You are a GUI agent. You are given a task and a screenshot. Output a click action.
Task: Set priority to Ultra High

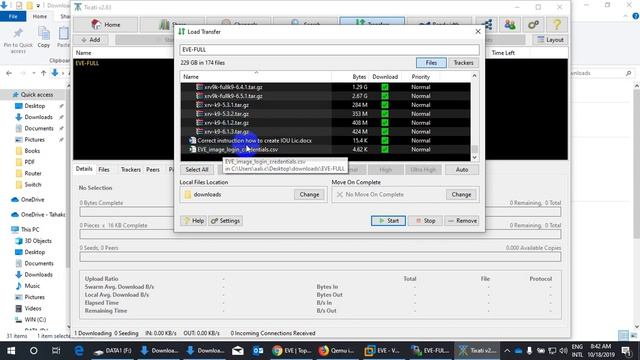click(423, 169)
